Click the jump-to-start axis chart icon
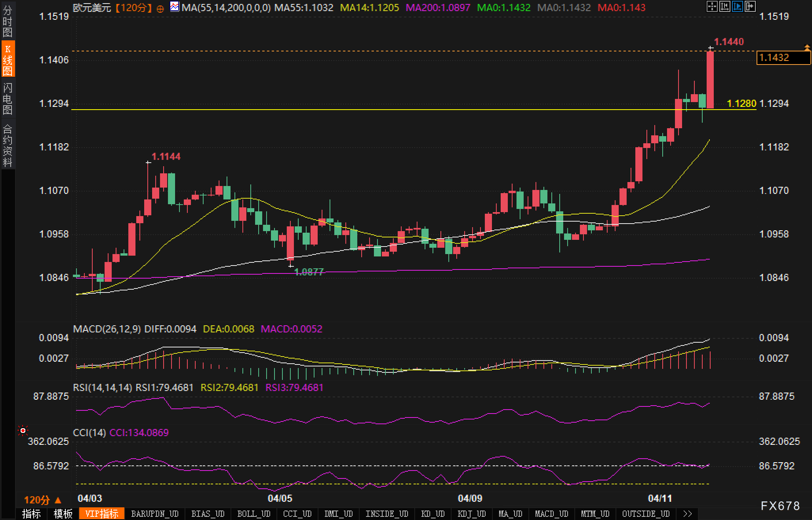The height and width of the screenshot is (520, 812). tap(724, 6)
